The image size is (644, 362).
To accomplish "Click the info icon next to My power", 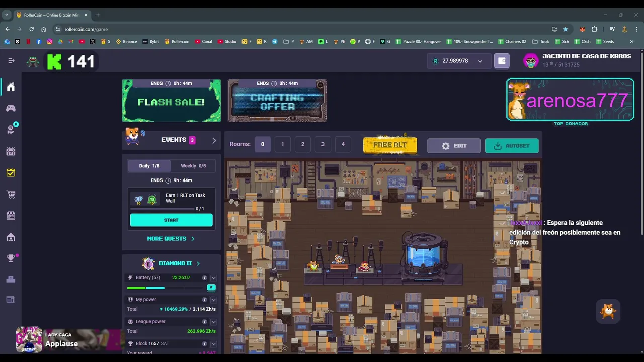I will point(204,300).
